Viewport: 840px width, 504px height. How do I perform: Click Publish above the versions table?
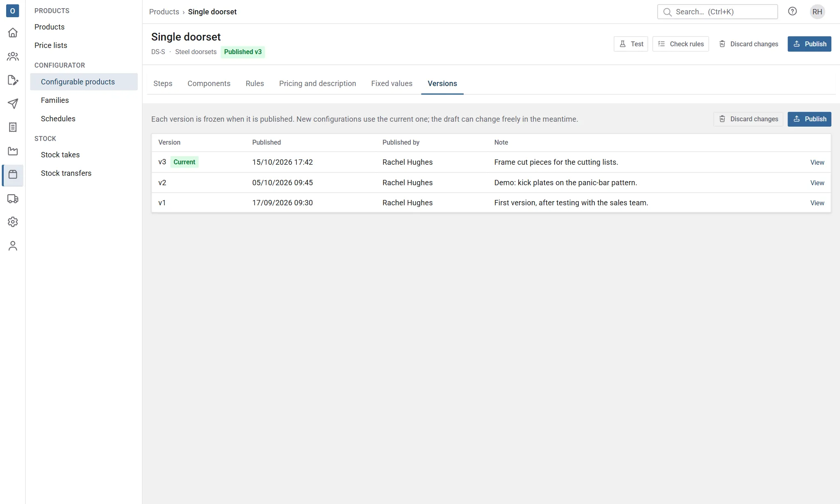809,119
